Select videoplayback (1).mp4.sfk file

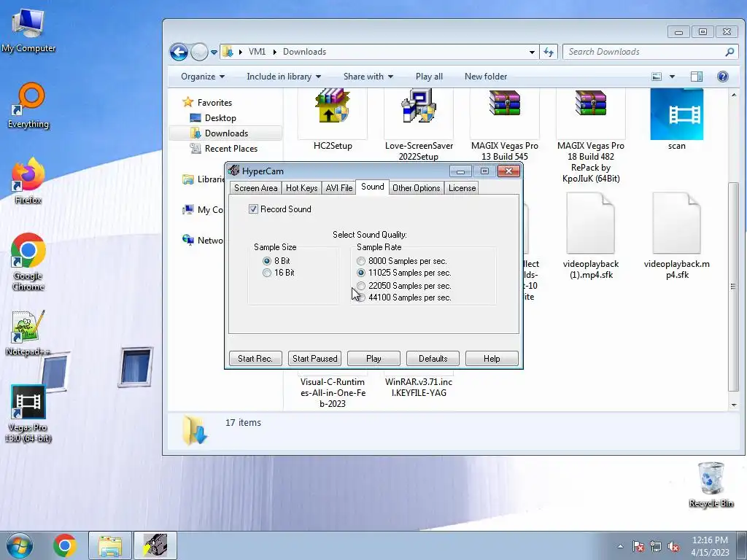[x=590, y=236]
